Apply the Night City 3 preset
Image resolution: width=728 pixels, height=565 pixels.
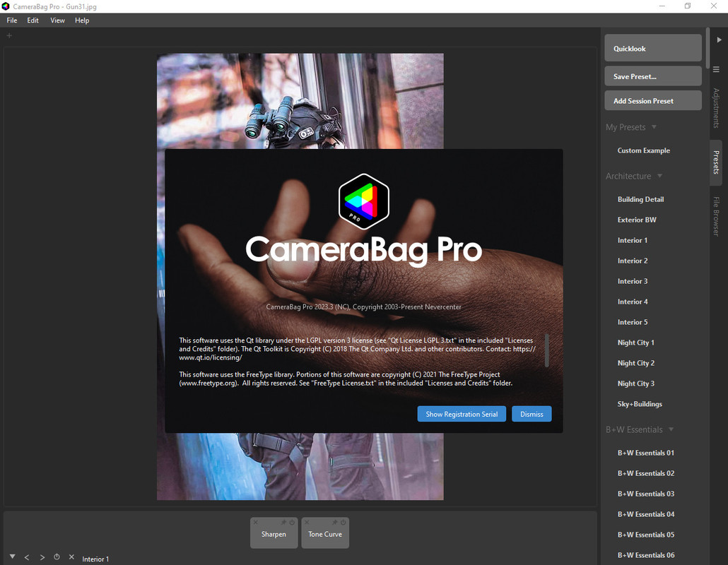pyautogui.click(x=635, y=383)
